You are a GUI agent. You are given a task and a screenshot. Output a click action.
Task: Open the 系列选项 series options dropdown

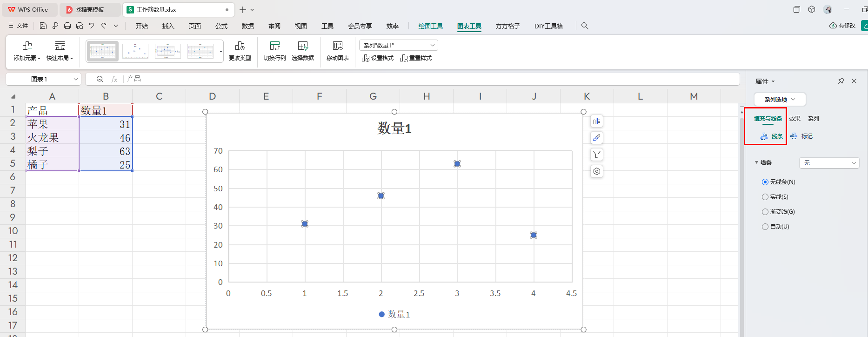pos(780,99)
